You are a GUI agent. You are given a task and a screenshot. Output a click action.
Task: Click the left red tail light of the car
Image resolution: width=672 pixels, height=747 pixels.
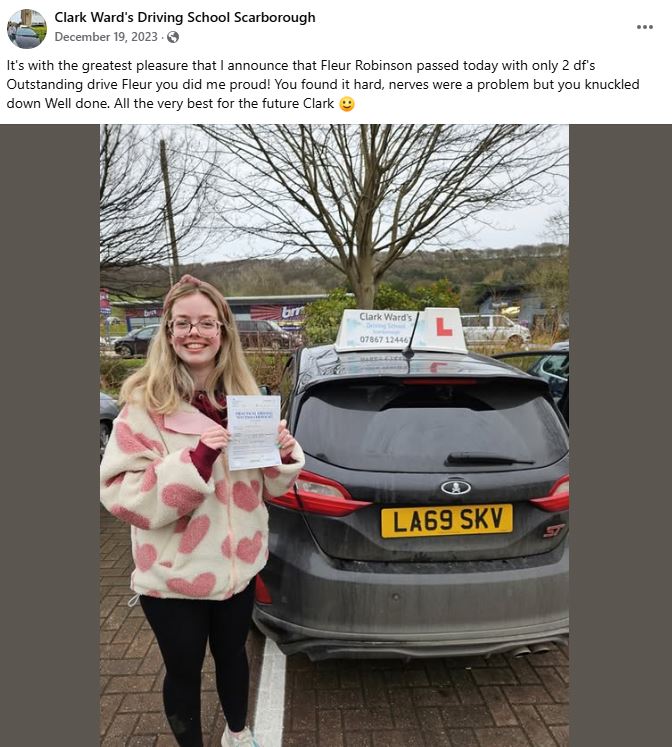316,494
